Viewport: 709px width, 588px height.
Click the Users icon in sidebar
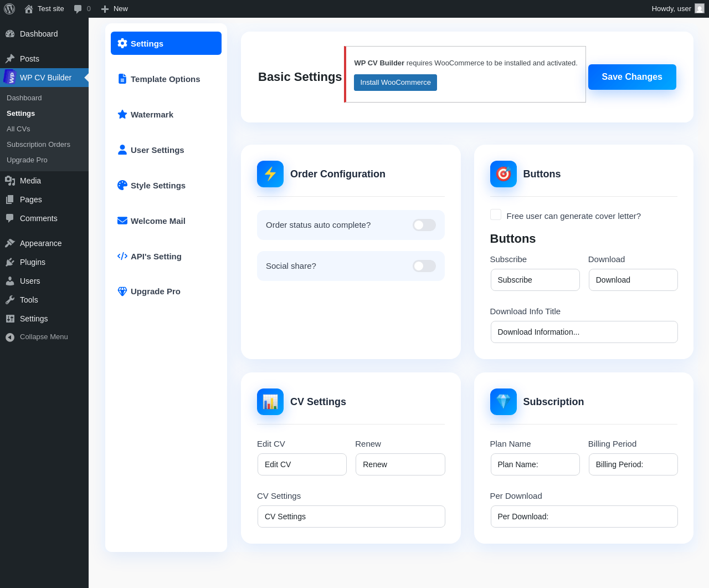(10, 281)
